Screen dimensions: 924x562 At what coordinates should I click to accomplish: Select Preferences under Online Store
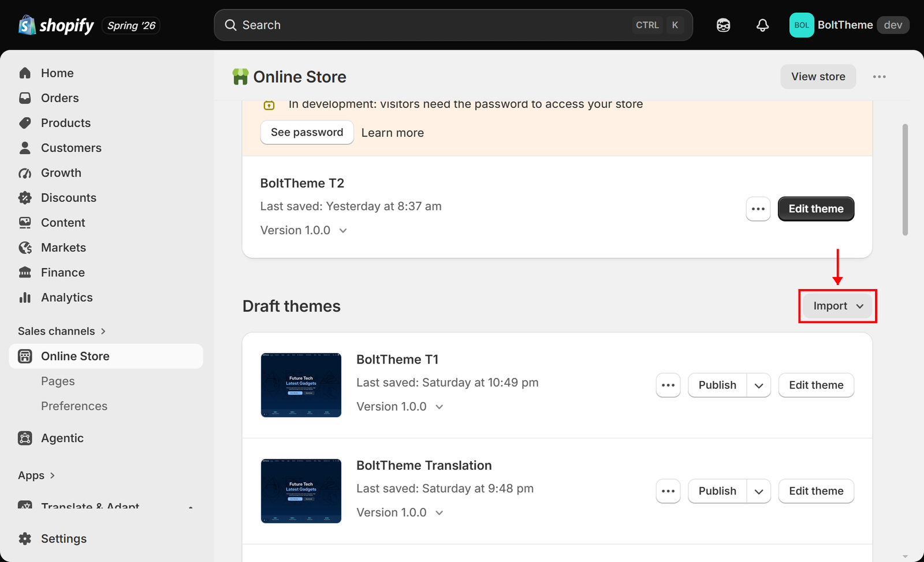pyautogui.click(x=74, y=406)
